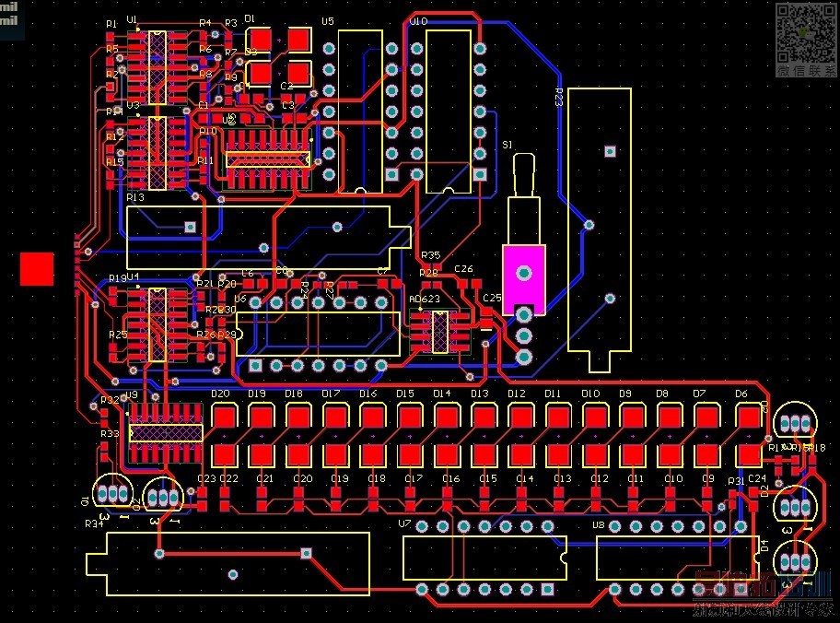The image size is (840, 623).
Task: Select the D16 diode label
Action: click(x=368, y=394)
